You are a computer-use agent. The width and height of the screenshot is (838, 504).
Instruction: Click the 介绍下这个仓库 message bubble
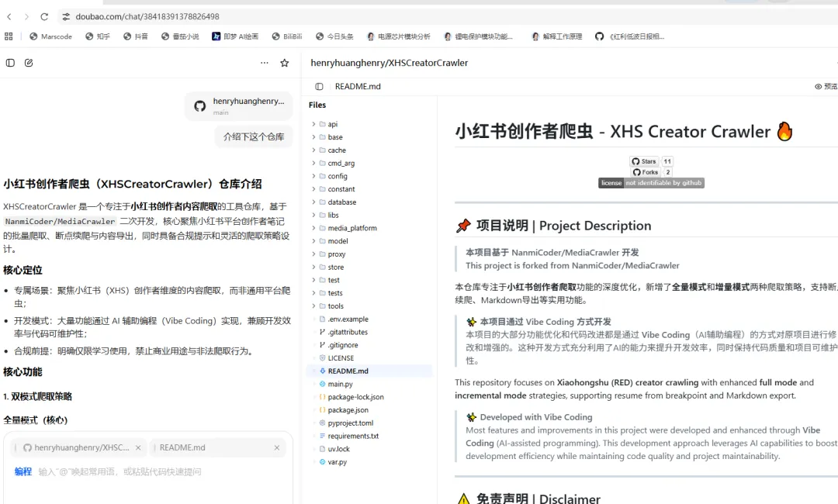point(254,136)
